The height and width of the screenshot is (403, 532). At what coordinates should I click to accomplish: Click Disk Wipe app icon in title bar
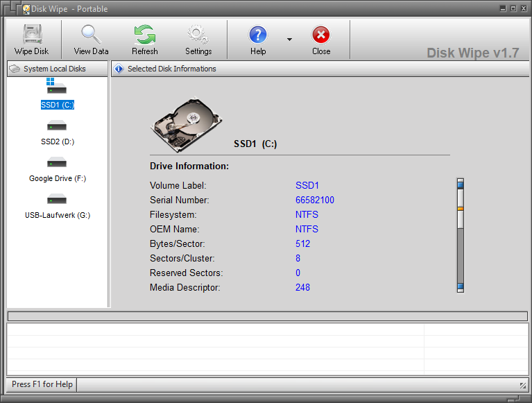(x=26, y=9)
